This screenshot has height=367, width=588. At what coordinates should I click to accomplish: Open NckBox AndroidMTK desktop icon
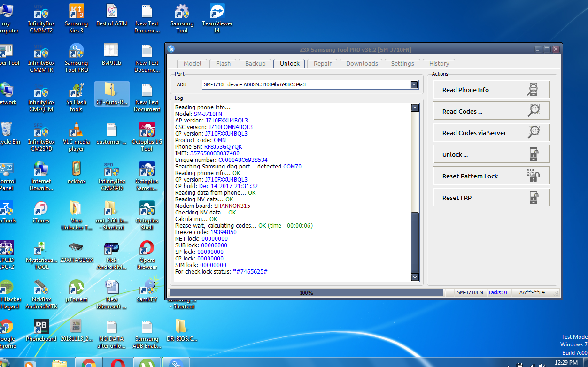click(41, 295)
